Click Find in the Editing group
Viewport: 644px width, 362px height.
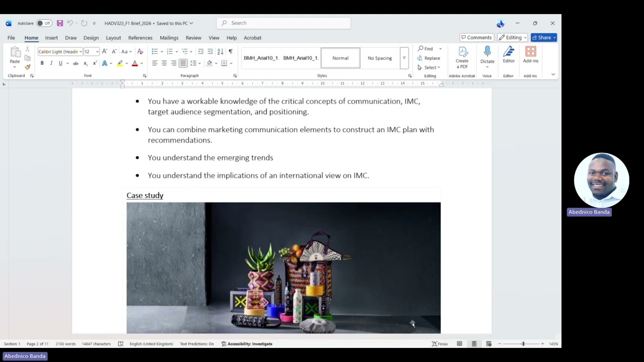[426, 49]
